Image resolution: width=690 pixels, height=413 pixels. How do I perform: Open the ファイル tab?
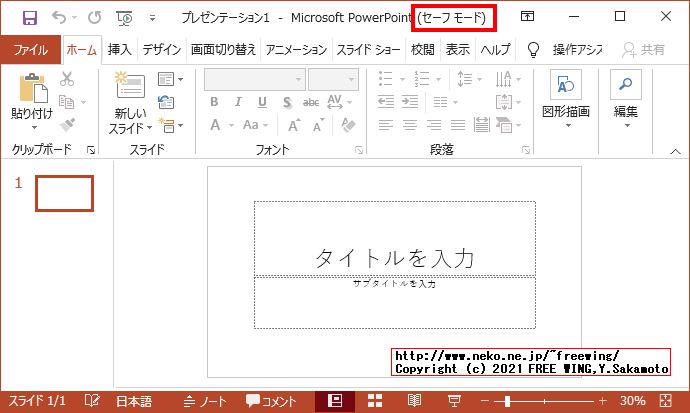click(30, 50)
